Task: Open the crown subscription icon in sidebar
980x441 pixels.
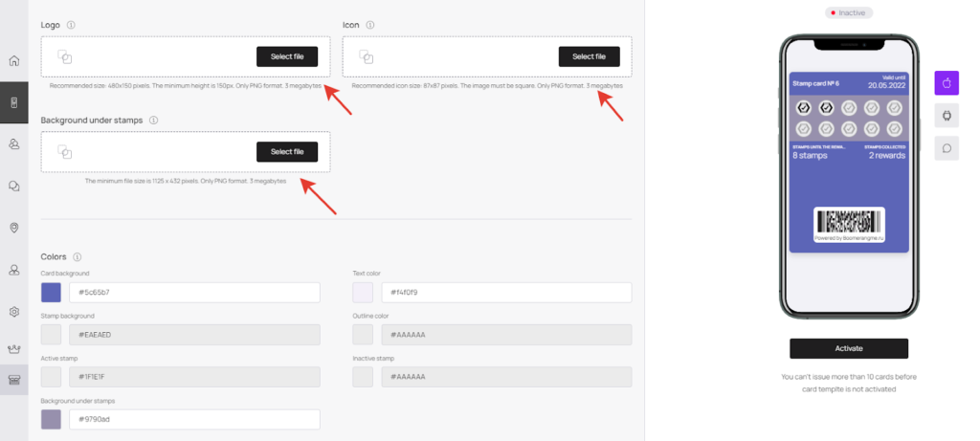Action: point(13,349)
